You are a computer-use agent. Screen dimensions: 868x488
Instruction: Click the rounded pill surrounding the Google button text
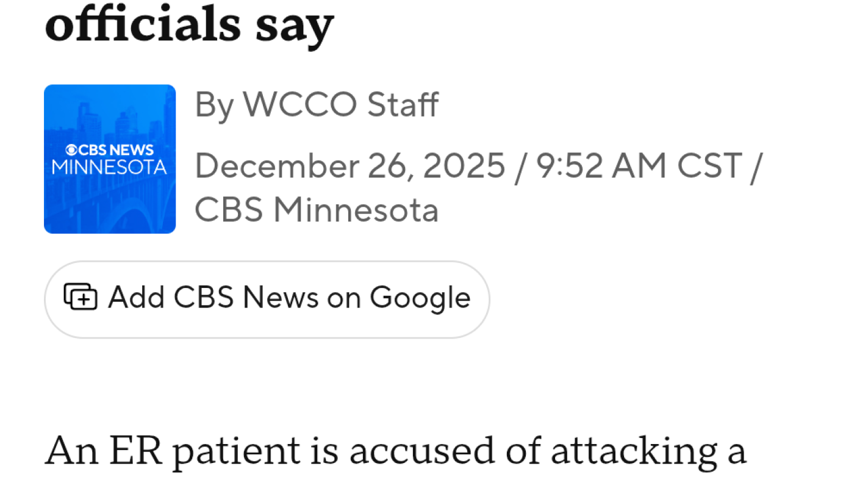[x=267, y=298]
